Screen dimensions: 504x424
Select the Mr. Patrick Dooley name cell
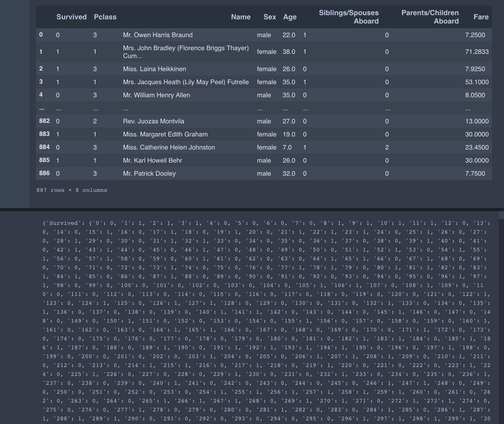tap(149, 174)
